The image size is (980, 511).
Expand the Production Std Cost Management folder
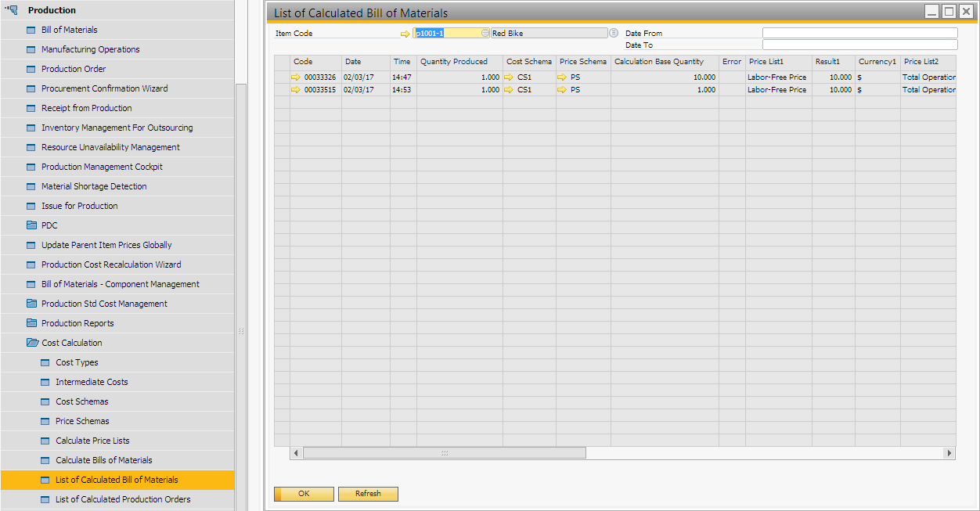tap(32, 304)
